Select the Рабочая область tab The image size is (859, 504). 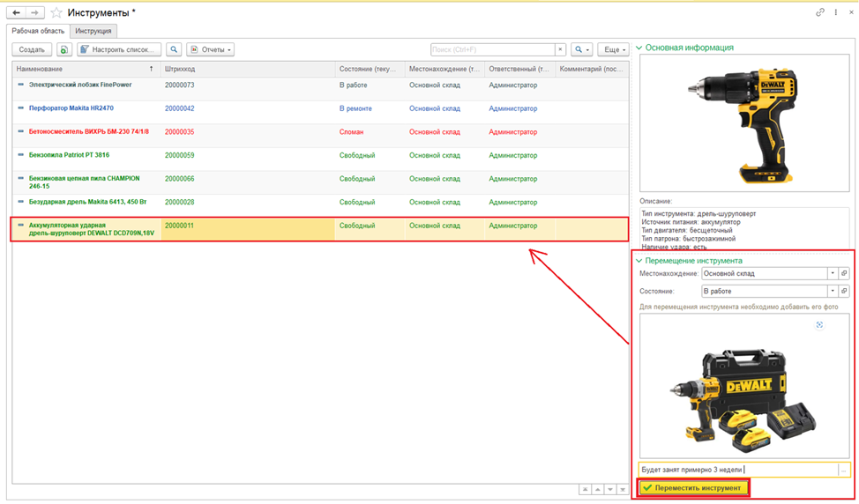38,31
